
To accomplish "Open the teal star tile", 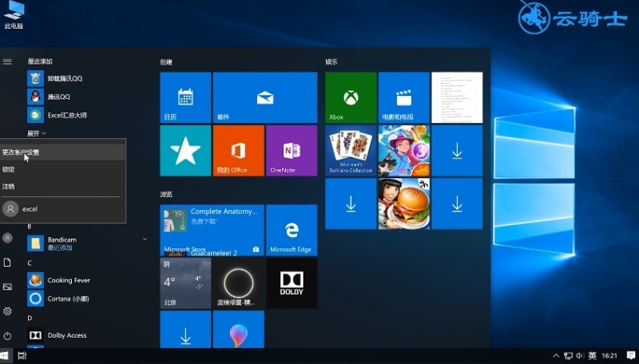I will point(185,151).
